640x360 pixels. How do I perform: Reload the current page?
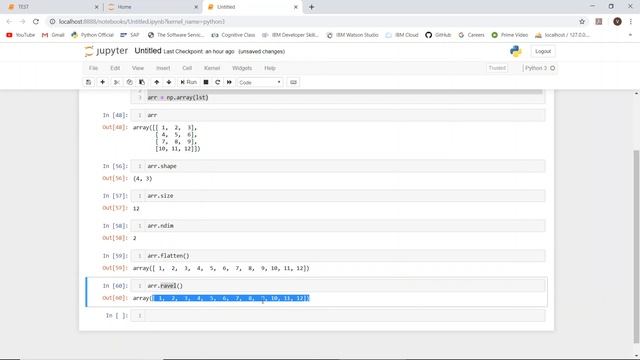(36, 22)
